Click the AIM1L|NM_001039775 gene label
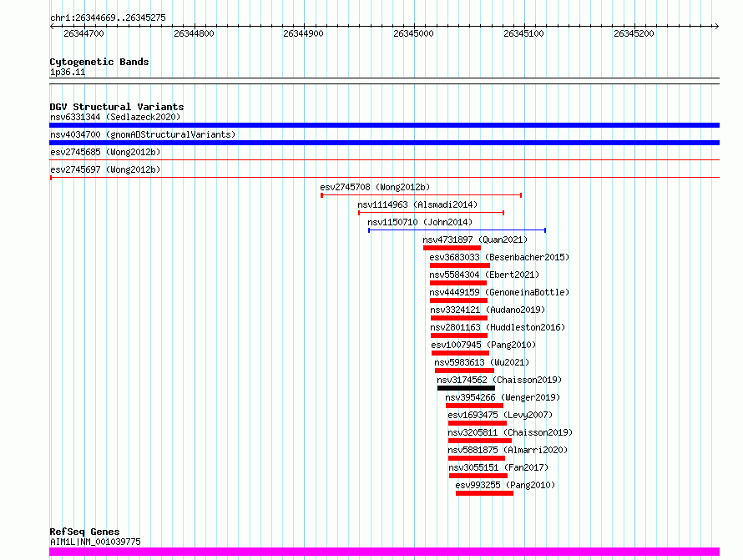Viewport: 743px width, 560px height. click(x=95, y=542)
